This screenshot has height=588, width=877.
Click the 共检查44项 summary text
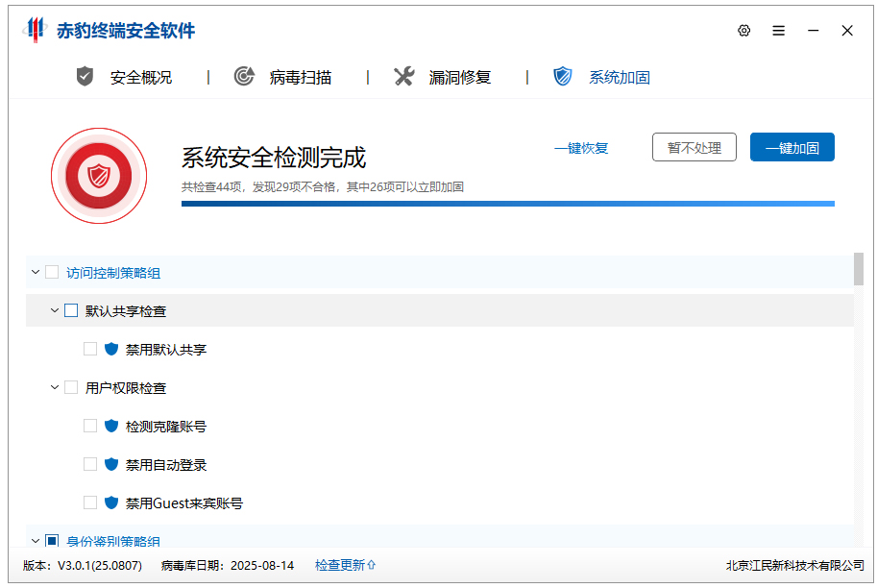(323, 186)
